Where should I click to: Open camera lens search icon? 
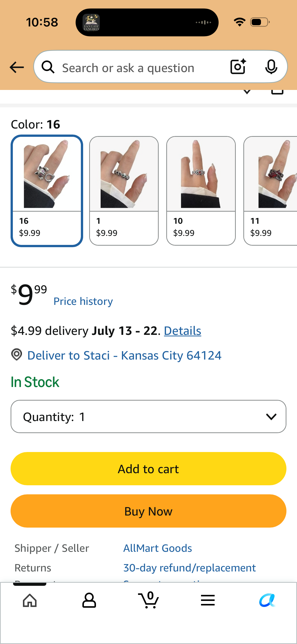click(238, 67)
